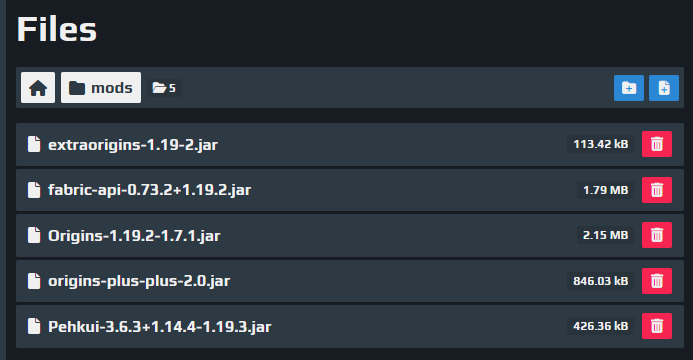
Task: Open fabric-api-0.73.2+1.19.2.jar file
Action: click(x=149, y=190)
